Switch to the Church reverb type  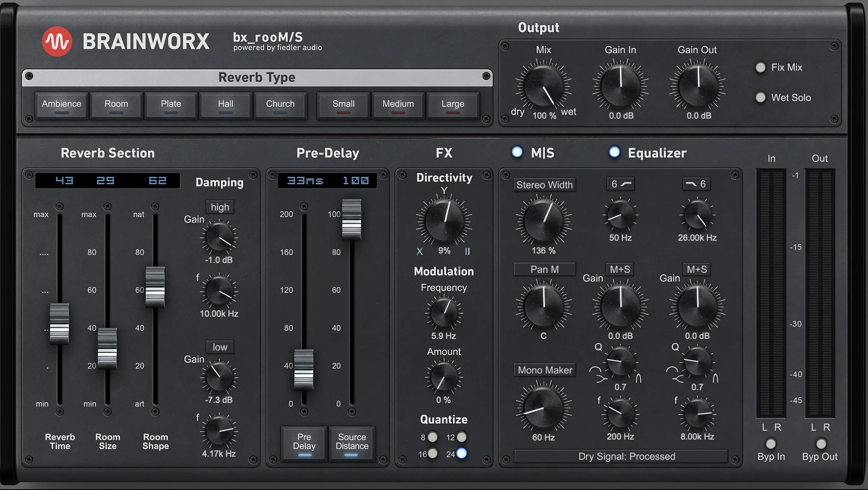pyautogui.click(x=280, y=104)
